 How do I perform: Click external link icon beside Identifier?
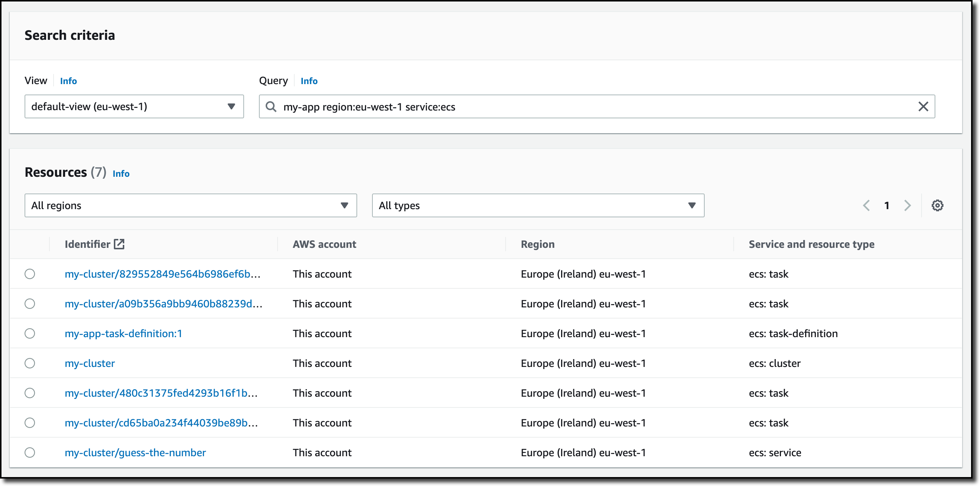pos(119,244)
